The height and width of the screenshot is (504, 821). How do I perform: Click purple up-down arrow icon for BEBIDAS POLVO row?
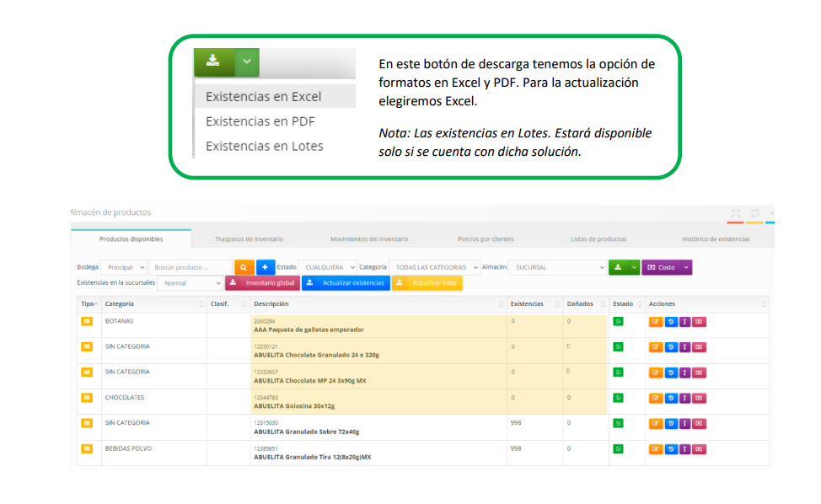[x=684, y=449]
